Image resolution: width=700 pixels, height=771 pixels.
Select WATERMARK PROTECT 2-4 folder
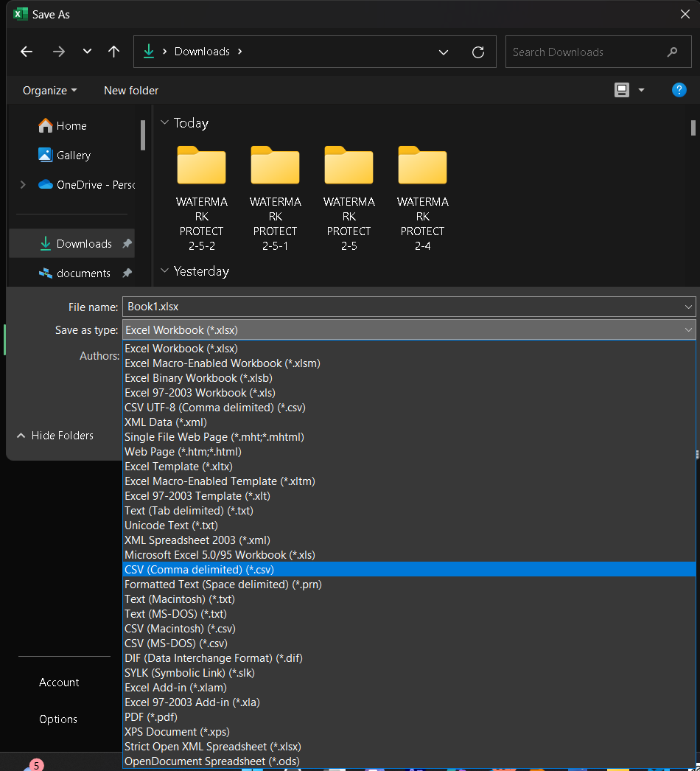423,199
